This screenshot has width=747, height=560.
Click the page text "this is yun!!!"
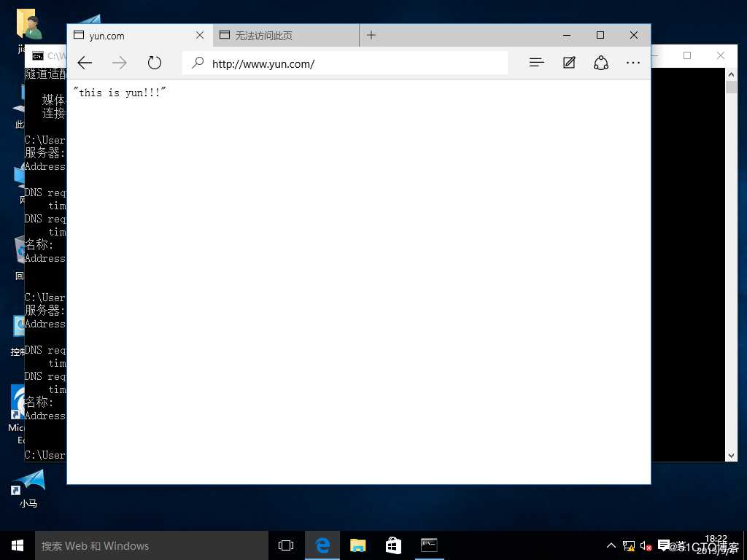click(x=120, y=93)
